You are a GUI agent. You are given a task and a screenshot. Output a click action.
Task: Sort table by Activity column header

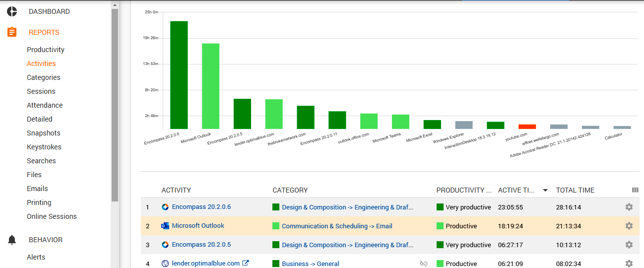176,190
